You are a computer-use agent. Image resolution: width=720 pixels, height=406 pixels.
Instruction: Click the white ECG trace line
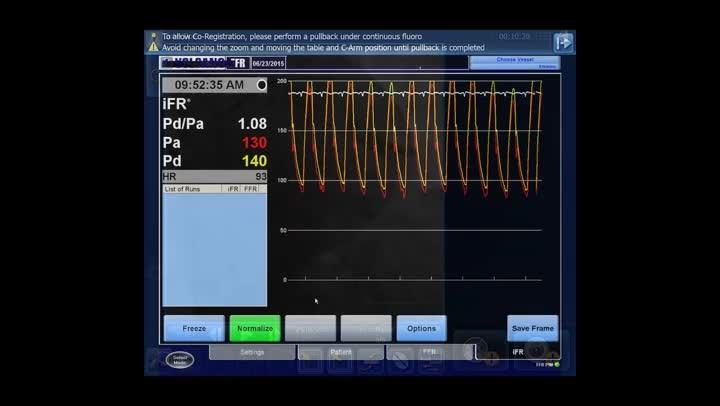point(415,94)
